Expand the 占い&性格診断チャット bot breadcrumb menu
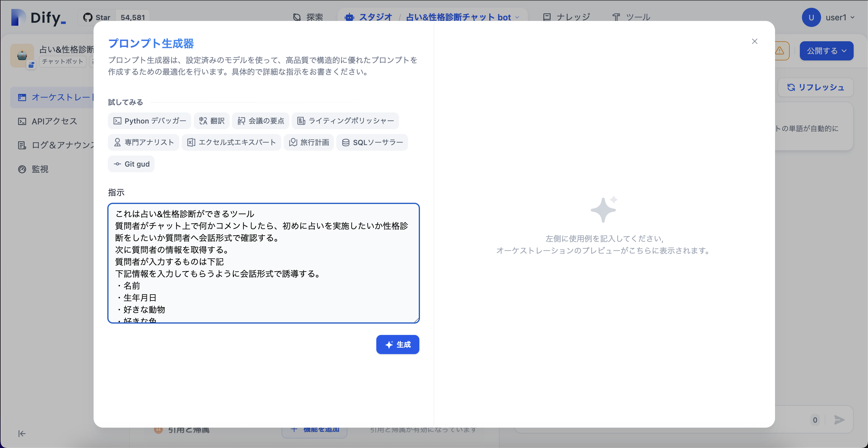Viewport: 868px width, 448px height. (x=517, y=17)
